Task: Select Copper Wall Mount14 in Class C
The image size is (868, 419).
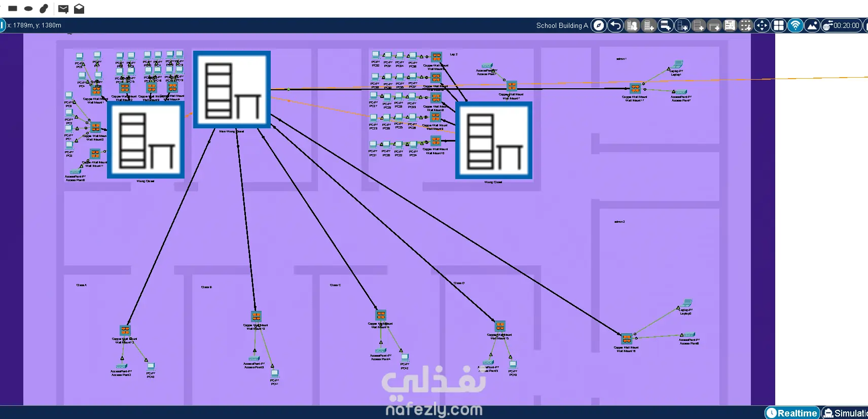Action: 381,315
